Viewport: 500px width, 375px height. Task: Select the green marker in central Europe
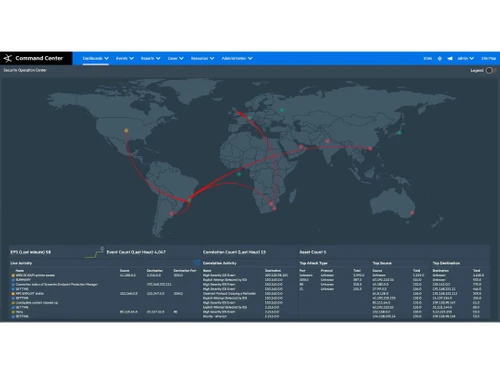249,117
